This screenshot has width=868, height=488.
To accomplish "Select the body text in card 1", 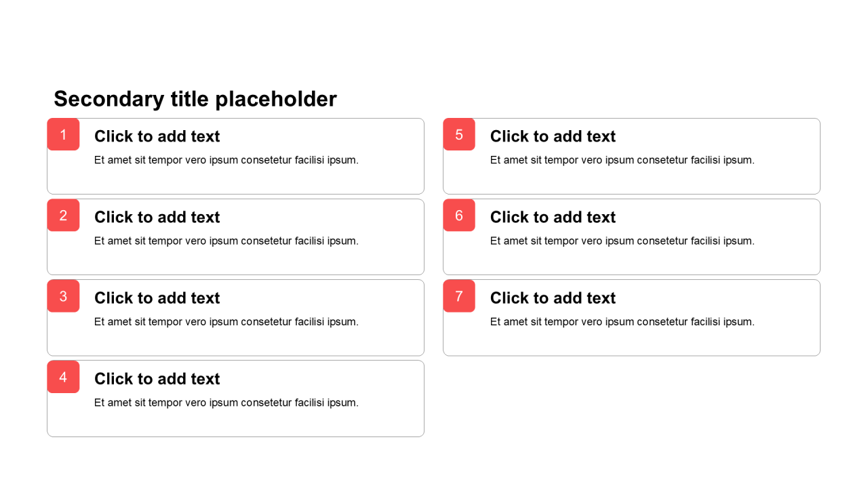I will (226, 160).
